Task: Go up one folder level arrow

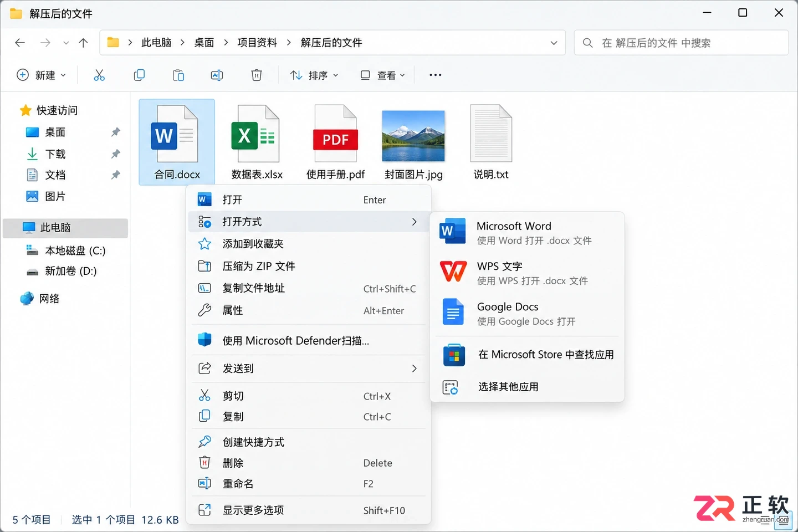Action: 84,43
